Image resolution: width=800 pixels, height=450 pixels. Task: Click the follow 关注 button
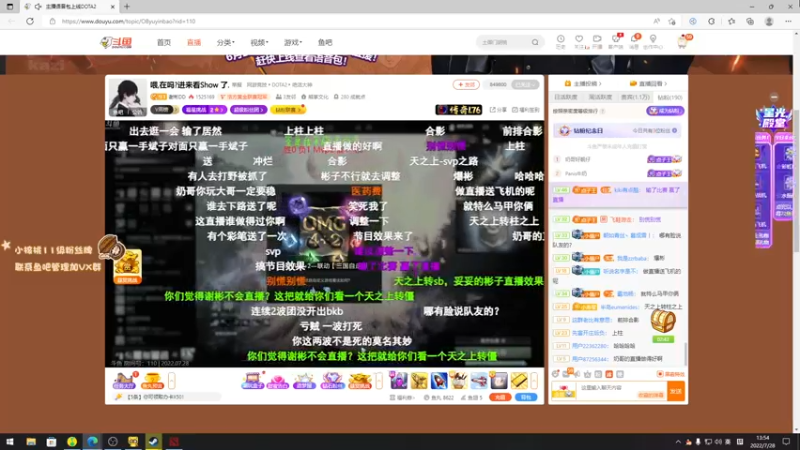pyautogui.click(x=466, y=85)
